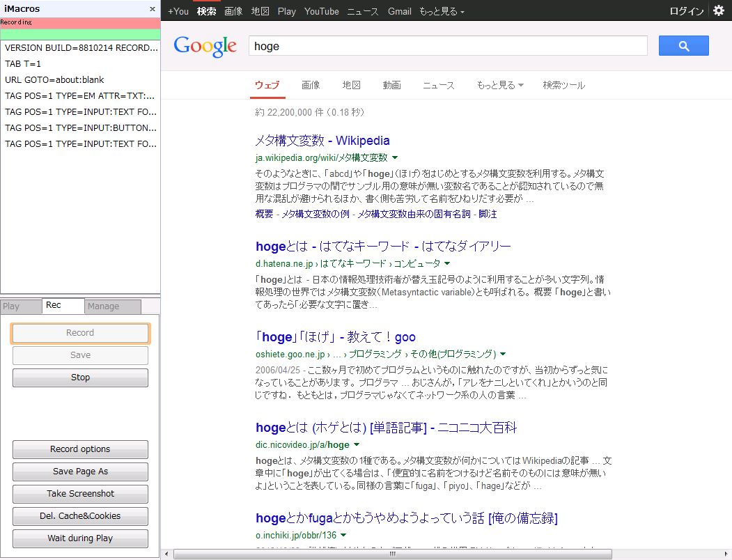Select the TAB T=1 macro line
Viewport: 732px width, 560px height.
[80, 63]
